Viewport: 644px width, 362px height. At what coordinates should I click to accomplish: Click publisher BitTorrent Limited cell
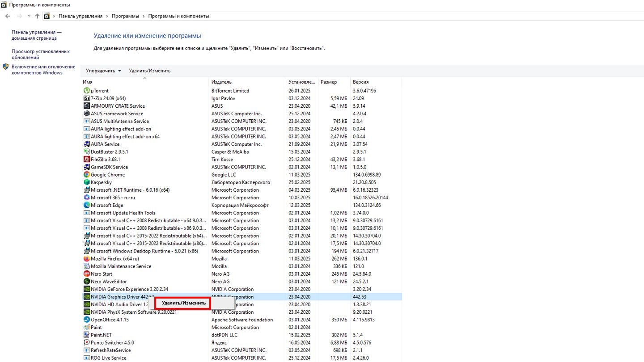click(x=230, y=91)
